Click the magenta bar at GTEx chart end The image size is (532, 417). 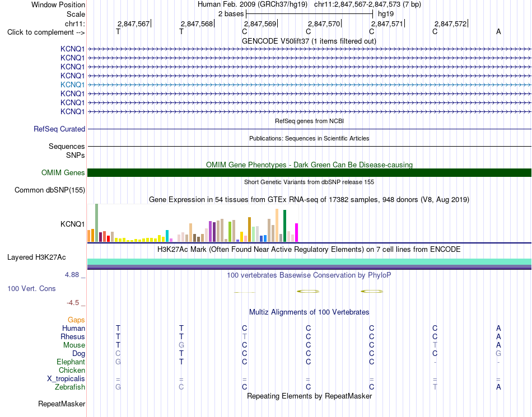297,233
